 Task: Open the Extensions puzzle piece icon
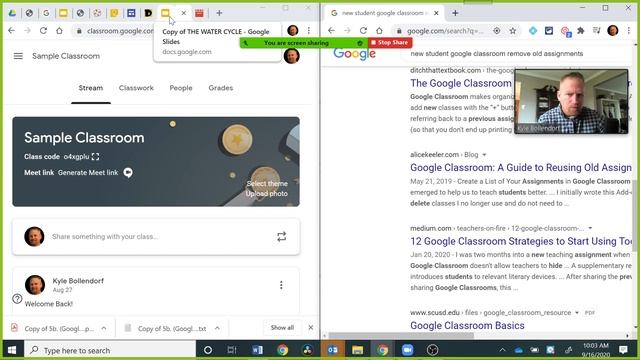point(581,31)
